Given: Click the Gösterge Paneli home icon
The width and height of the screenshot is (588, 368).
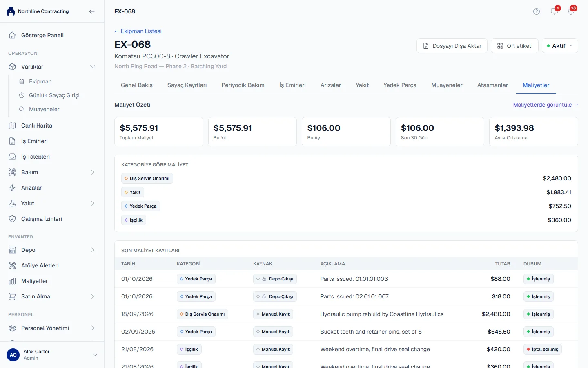Looking at the screenshot, I should coord(12,35).
